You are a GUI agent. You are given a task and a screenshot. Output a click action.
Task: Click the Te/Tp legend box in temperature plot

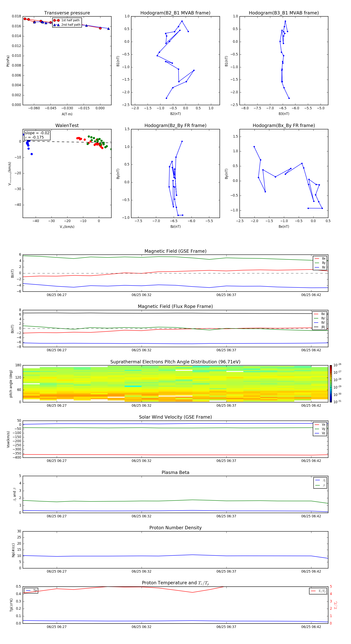coord(318,591)
